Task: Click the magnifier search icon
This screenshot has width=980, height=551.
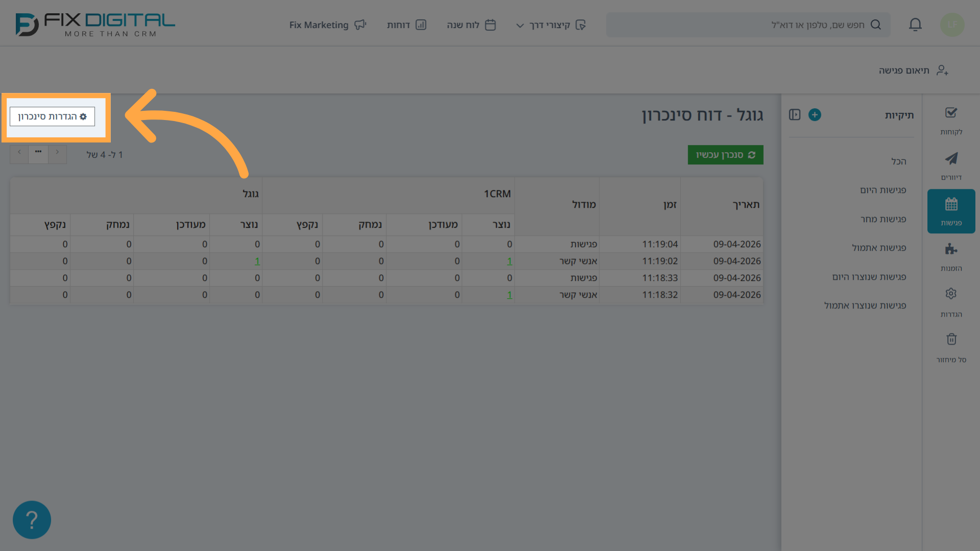Action: pyautogui.click(x=876, y=25)
